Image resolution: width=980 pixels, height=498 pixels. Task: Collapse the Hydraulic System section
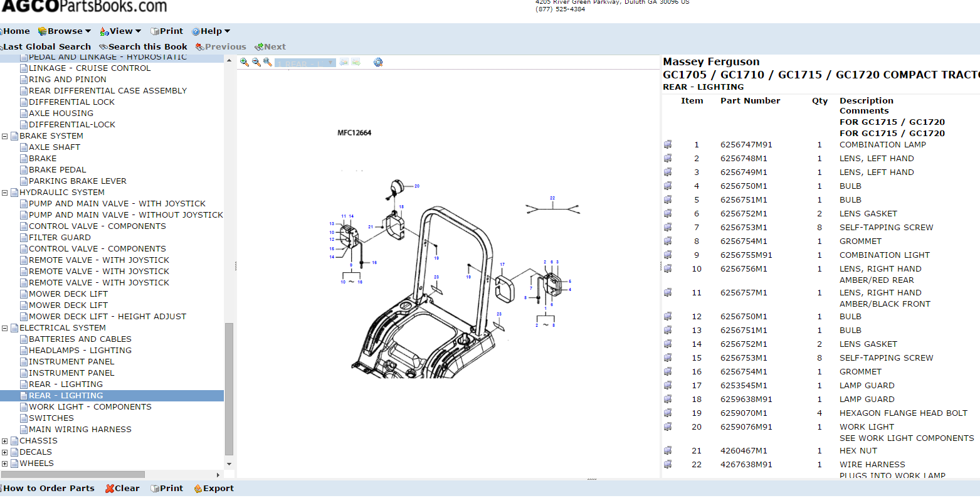coord(5,193)
